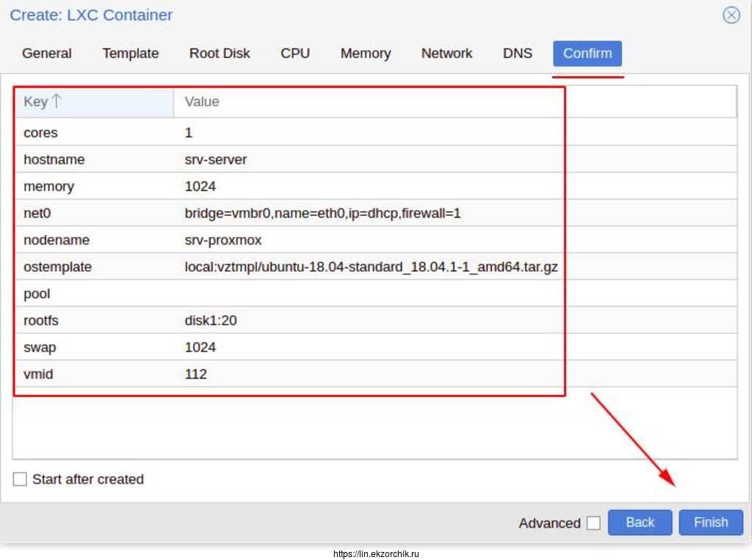Toggle the Advanced checkbox

pos(593,523)
